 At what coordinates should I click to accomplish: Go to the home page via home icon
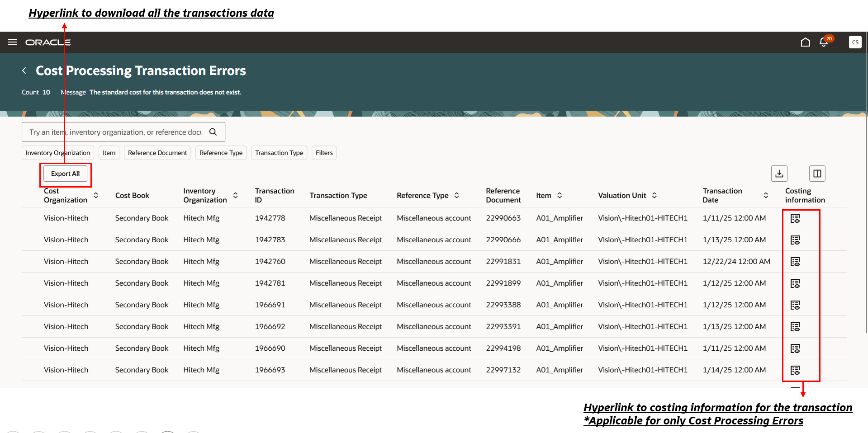click(x=806, y=42)
